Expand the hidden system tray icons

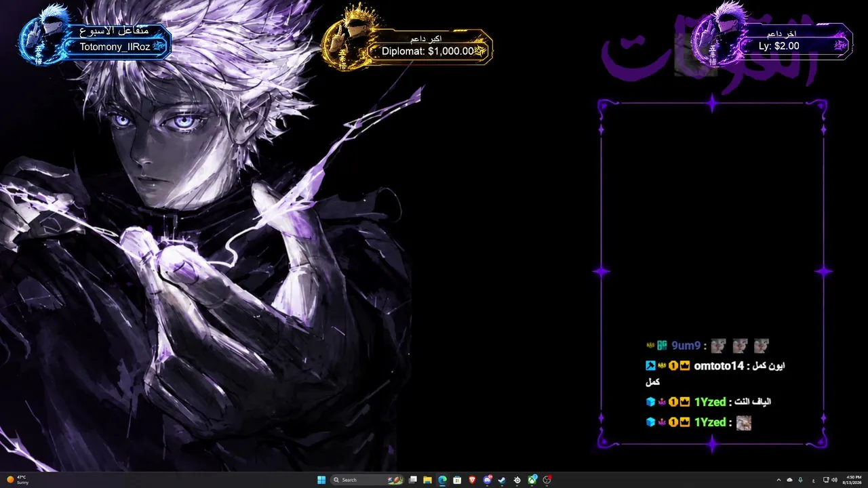778,480
